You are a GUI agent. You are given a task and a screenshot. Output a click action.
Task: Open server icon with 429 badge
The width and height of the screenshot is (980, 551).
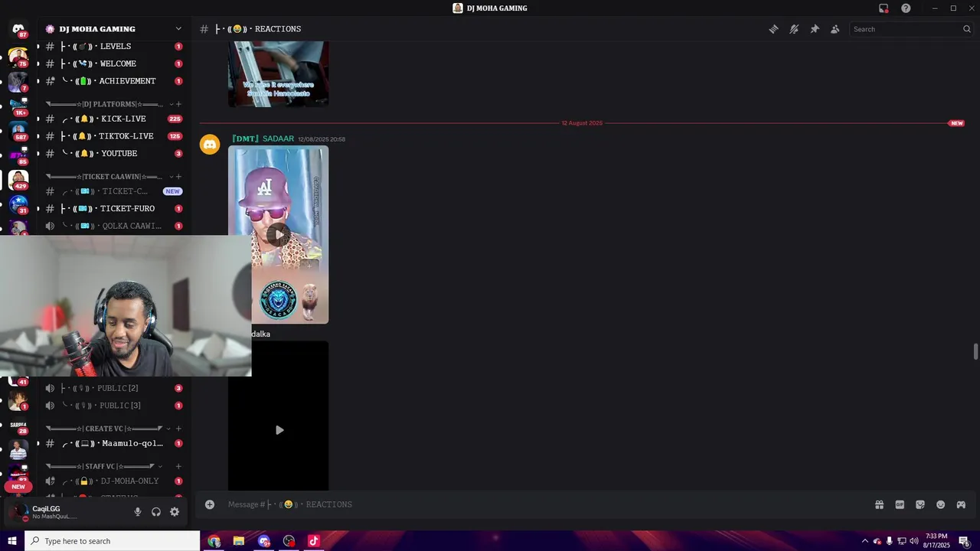[x=18, y=179]
